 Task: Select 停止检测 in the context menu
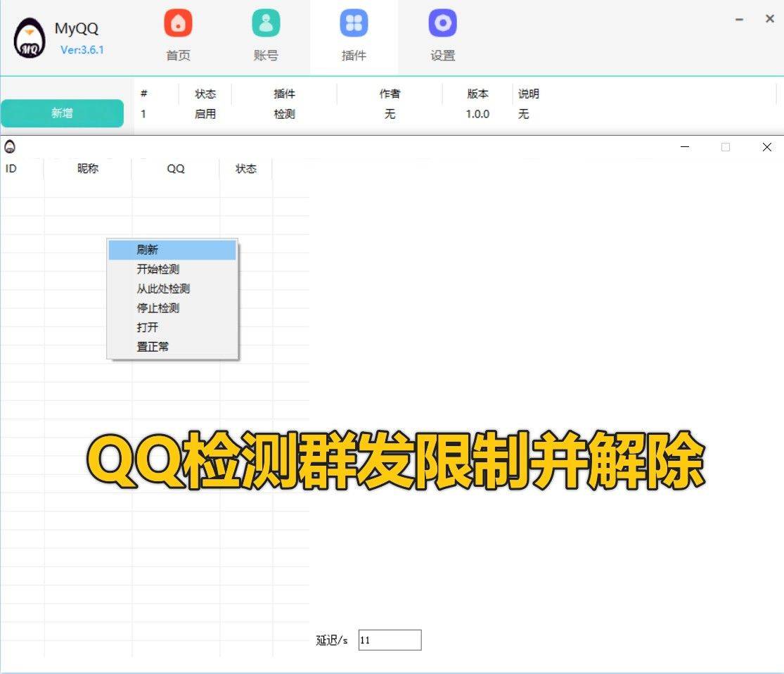pos(172,308)
